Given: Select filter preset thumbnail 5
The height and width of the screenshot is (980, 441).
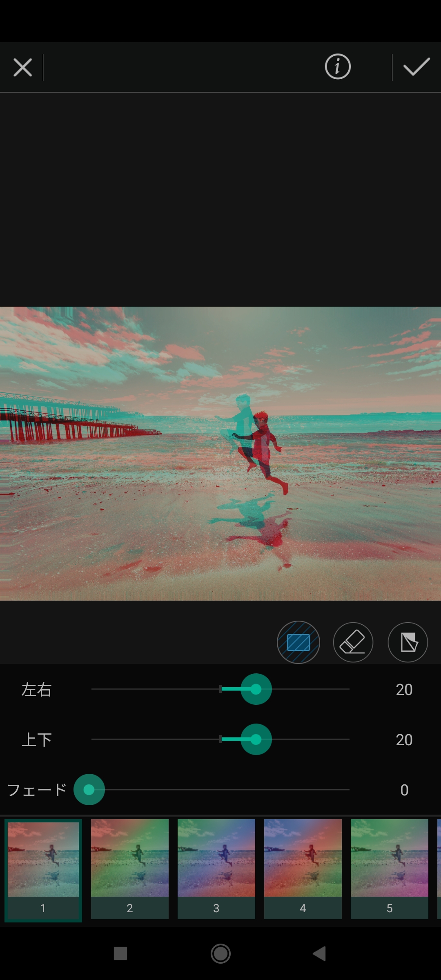Looking at the screenshot, I should pos(390,869).
